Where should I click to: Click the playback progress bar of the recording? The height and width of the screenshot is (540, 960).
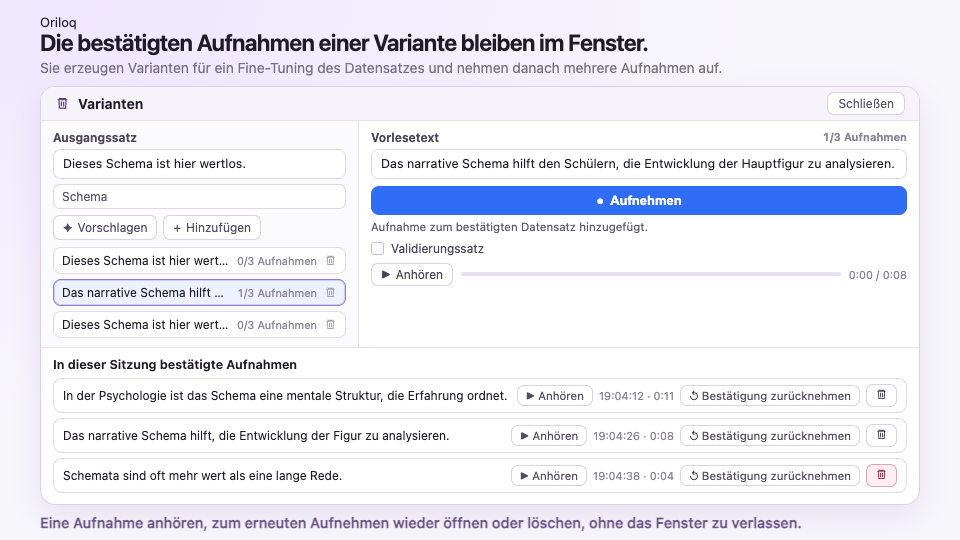651,274
